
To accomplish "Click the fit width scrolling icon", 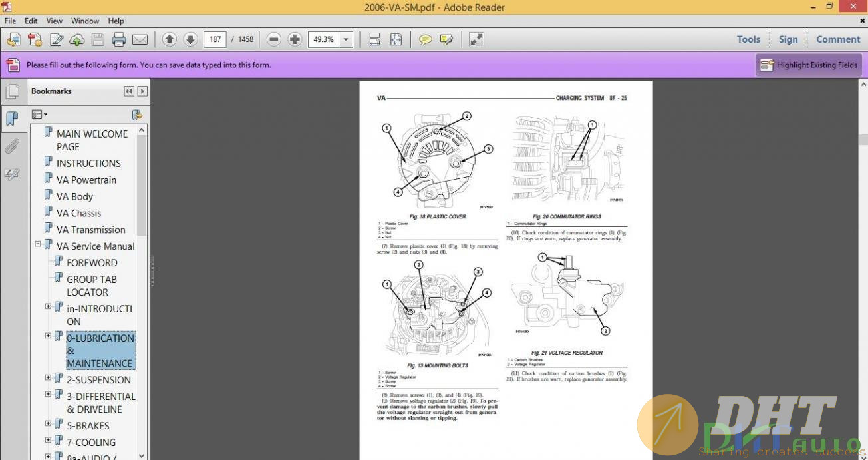I will point(374,39).
